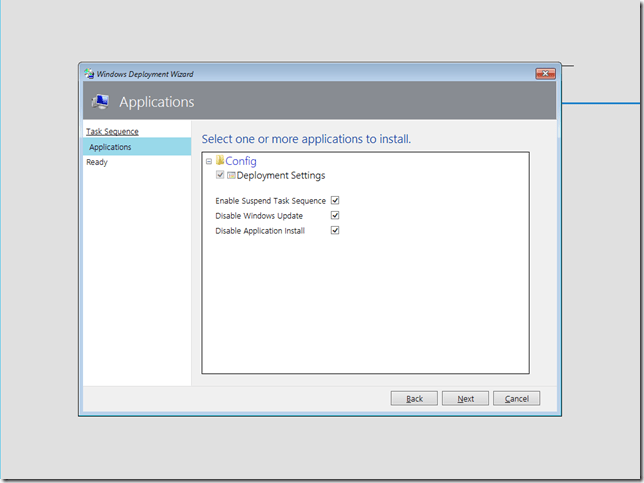The image size is (644, 483).
Task: Click the Windows Deployment Wizard title bar icon
Action: click(x=88, y=74)
